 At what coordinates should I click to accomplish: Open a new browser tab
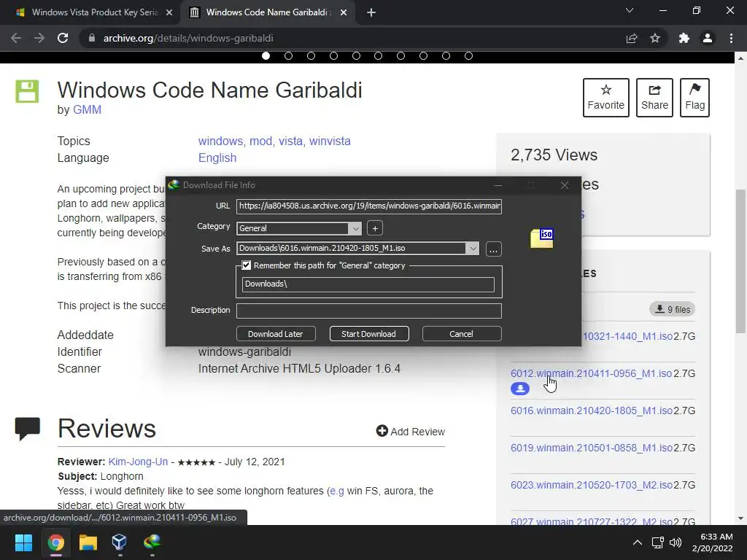click(371, 12)
